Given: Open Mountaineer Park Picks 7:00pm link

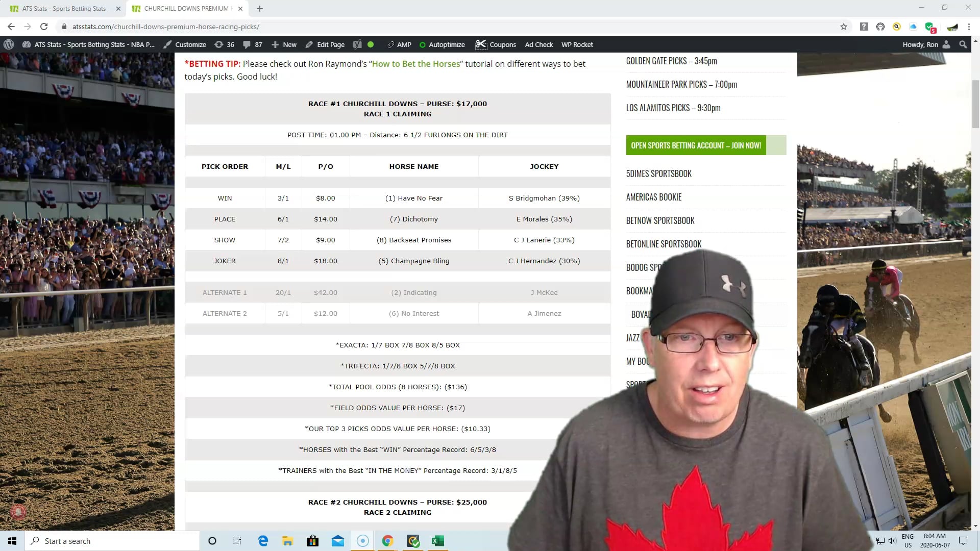Looking at the screenshot, I should tap(681, 84).
